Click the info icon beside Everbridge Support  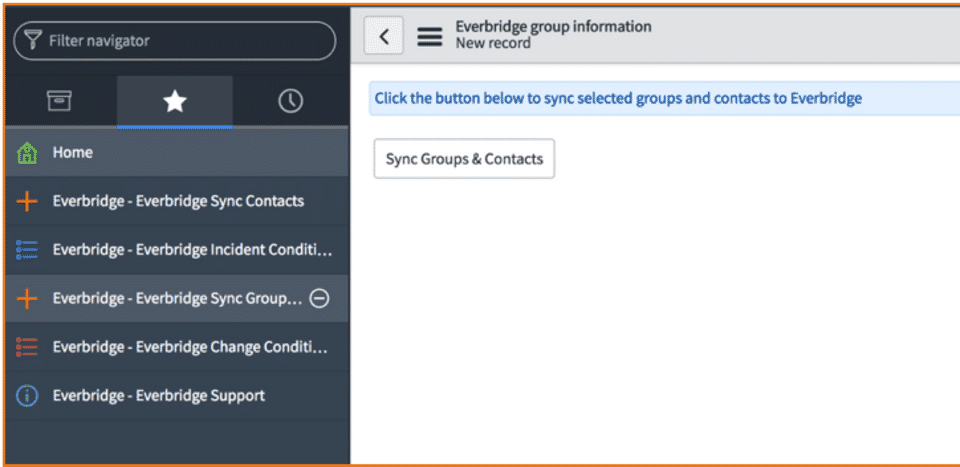pos(27,395)
